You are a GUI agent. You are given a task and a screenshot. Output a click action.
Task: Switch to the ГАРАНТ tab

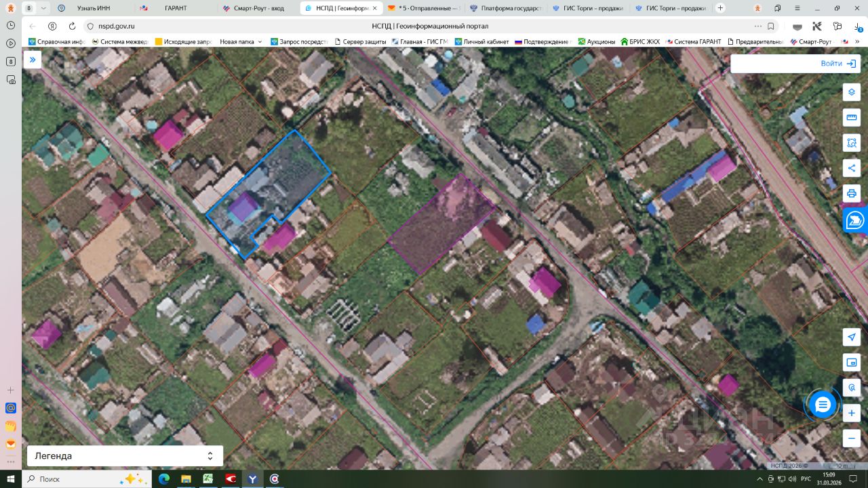[174, 8]
